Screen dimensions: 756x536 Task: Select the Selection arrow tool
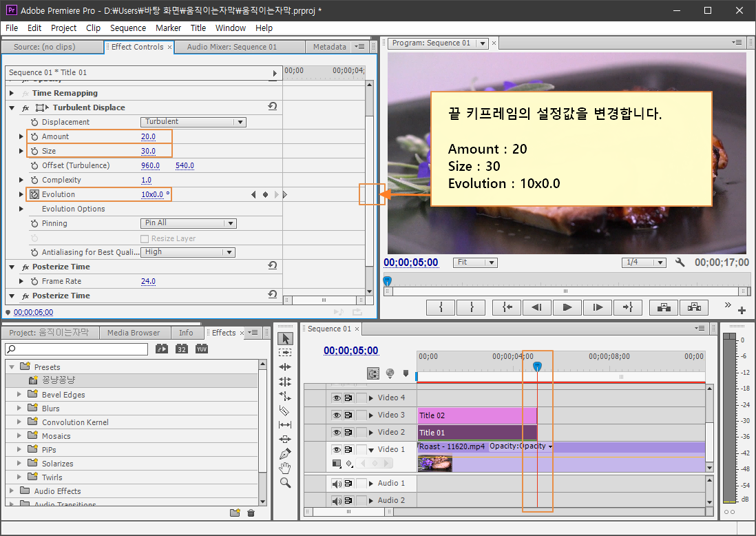click(x=285, y=339)
